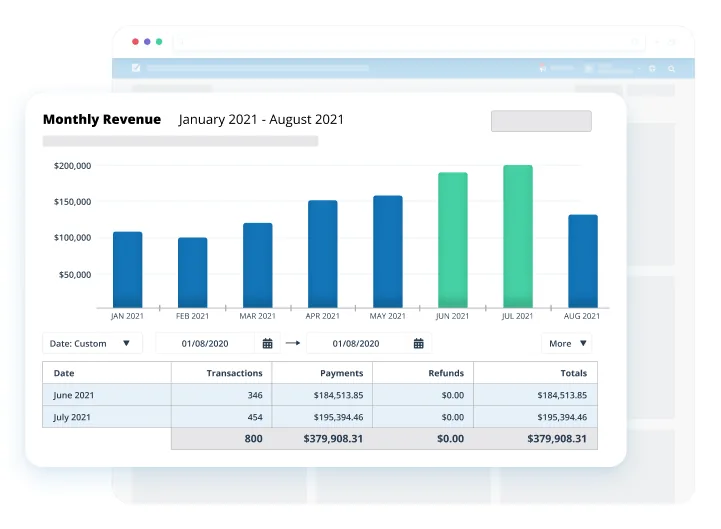Click the $50,000 axis label
The height and width of the screenshot is (529, 721).
pos(74,275)
